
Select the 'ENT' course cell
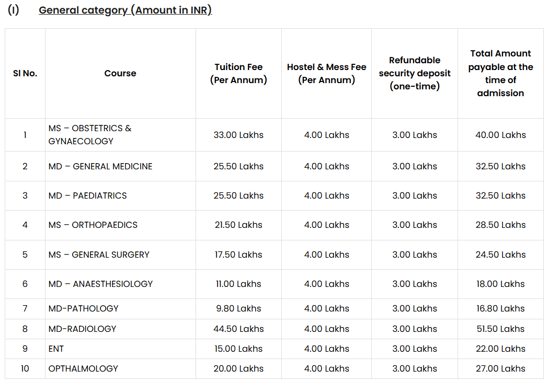point(56,349)
